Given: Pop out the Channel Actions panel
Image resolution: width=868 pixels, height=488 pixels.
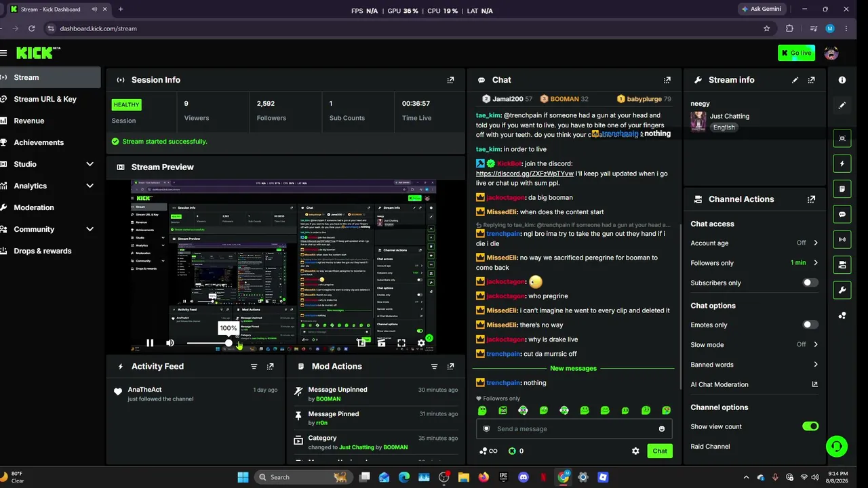Looking at the screenshot, I should tap(812, 199).
